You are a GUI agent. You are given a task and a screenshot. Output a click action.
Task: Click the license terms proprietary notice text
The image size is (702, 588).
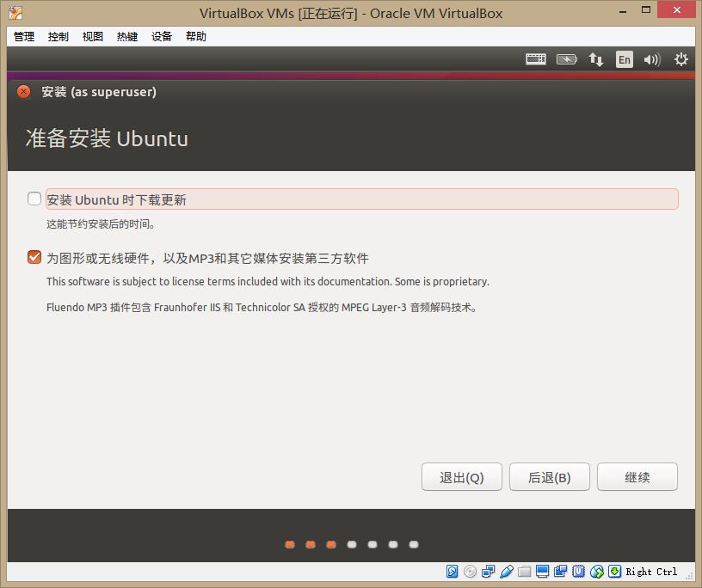[268, 281]
